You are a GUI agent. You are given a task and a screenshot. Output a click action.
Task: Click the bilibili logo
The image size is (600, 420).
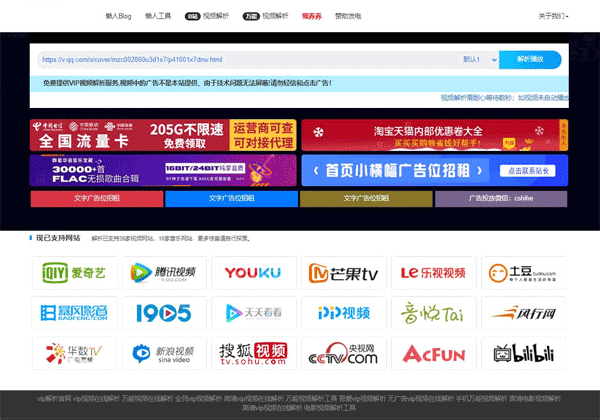[523, 353]
